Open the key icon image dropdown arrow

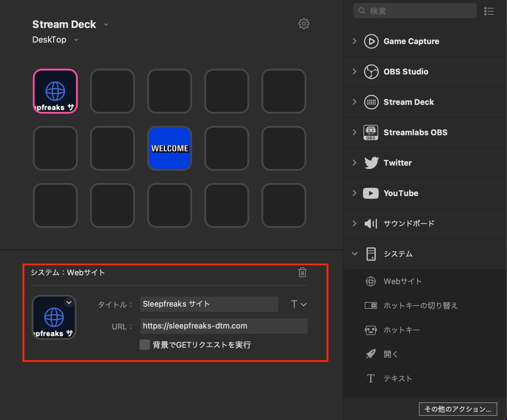coord(69,302)
